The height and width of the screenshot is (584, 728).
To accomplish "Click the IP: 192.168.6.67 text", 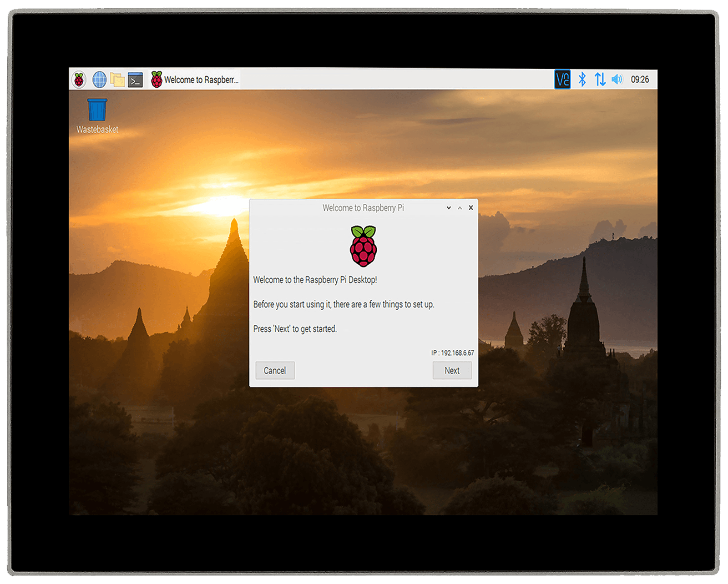I will pos(453,353).
